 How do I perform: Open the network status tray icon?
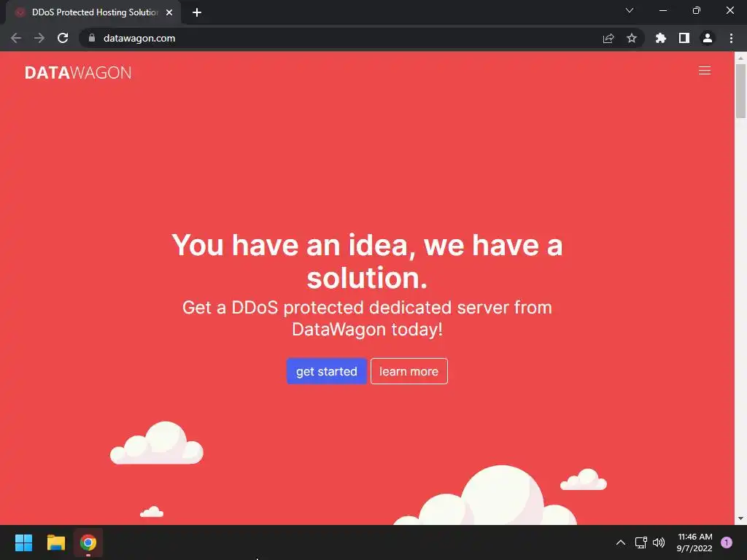click(641, 542)
